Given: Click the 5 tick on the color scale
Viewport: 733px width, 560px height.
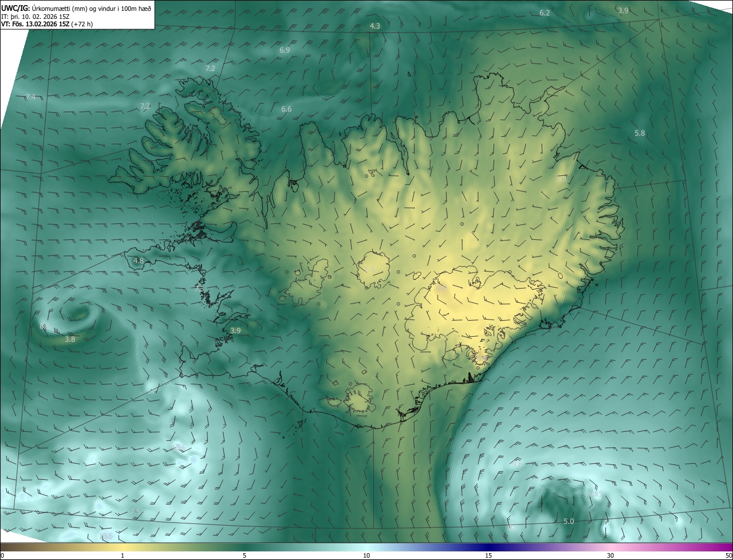Looking at the screenshot, I should pos(245,555).
